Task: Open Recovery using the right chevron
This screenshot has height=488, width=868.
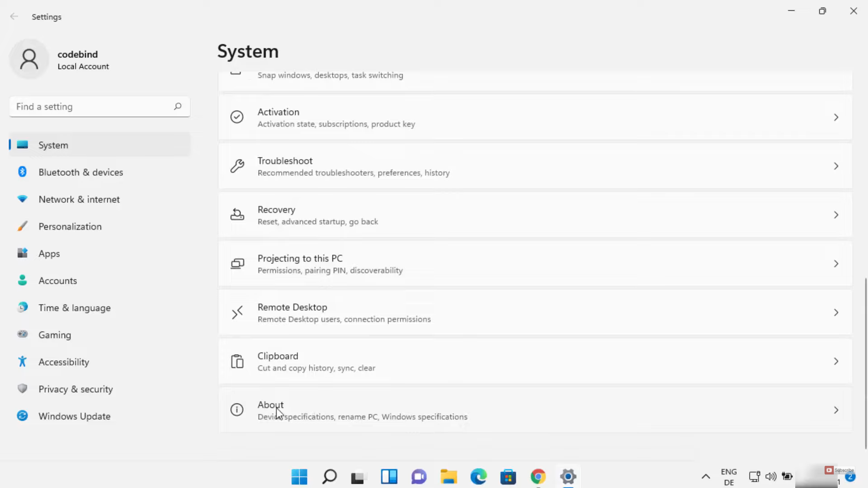Action: click(836, 215)
